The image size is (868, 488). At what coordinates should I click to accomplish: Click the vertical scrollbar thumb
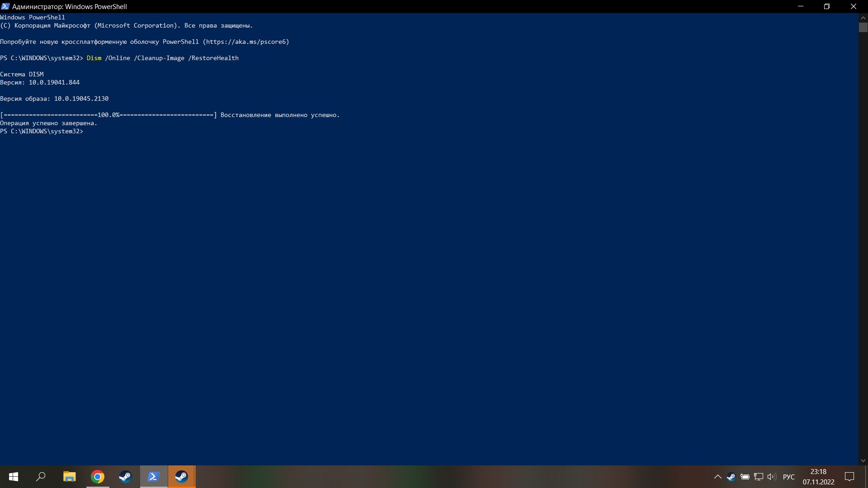pyautogui.click(x=863, y=28)
